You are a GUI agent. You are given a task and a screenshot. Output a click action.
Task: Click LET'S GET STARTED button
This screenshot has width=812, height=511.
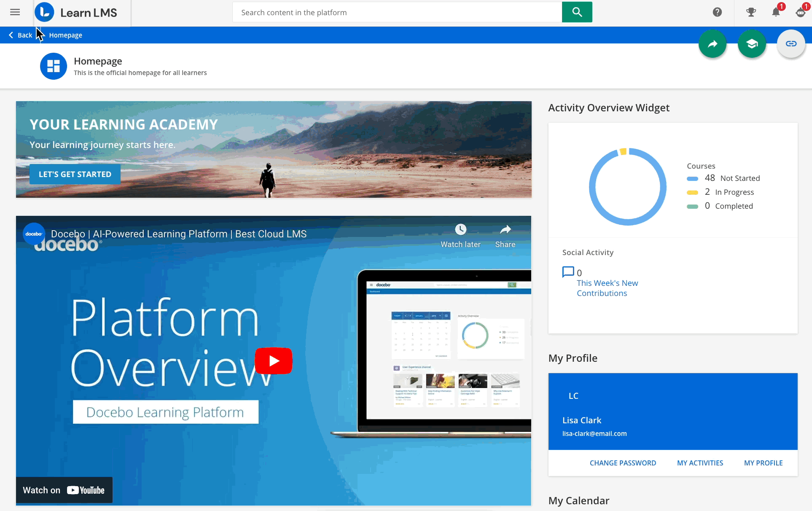(75, 174)
